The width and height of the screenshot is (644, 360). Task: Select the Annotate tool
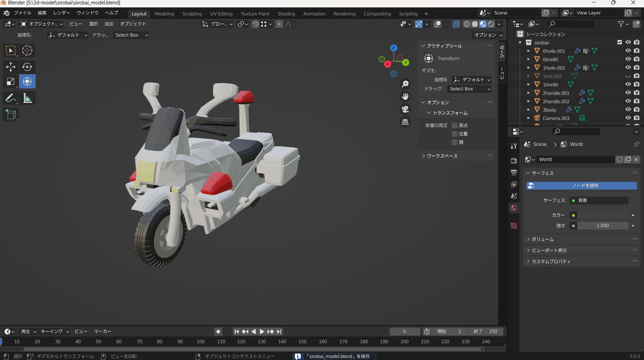click(10, 98)
